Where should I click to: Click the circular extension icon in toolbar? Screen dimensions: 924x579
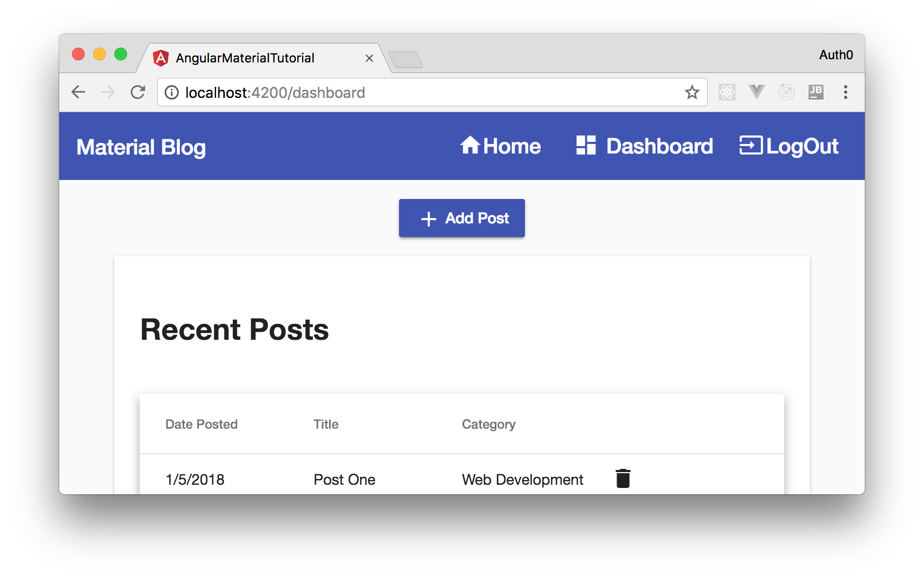click(x=786, y=92)
